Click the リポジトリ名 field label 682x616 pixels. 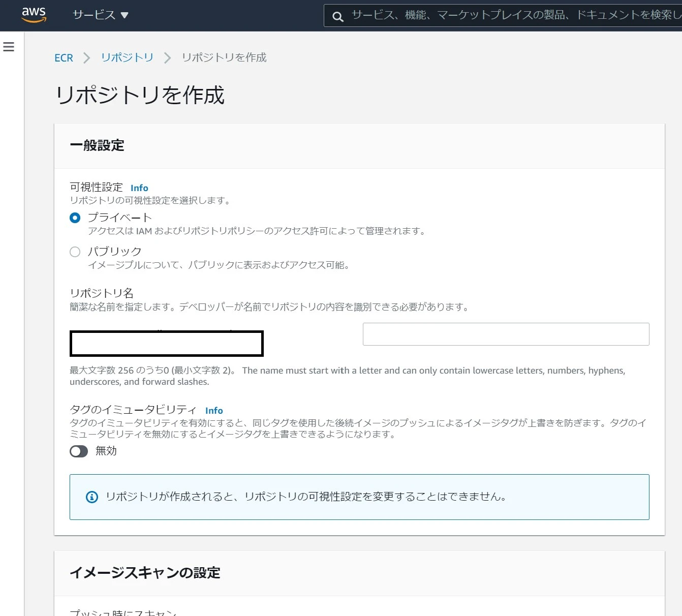[102, 293]
